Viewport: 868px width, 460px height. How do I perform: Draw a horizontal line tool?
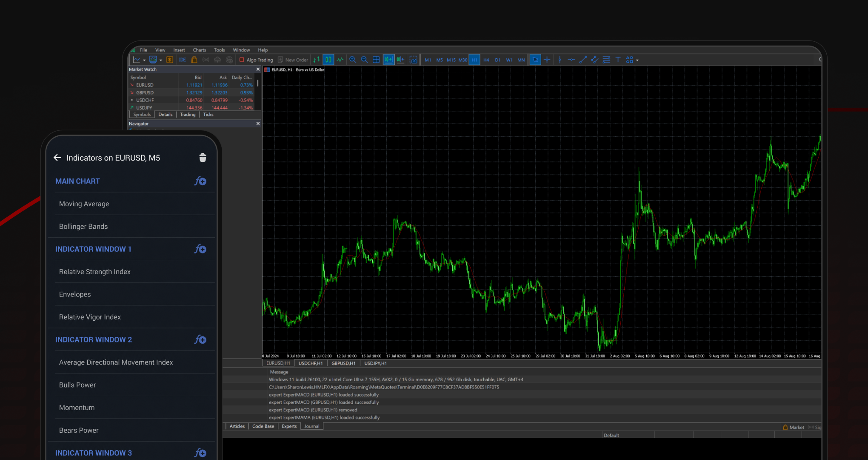[x=571, y=60]
